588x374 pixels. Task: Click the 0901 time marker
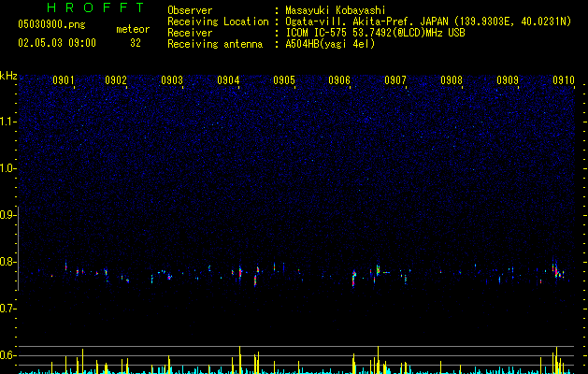(63, 80)
